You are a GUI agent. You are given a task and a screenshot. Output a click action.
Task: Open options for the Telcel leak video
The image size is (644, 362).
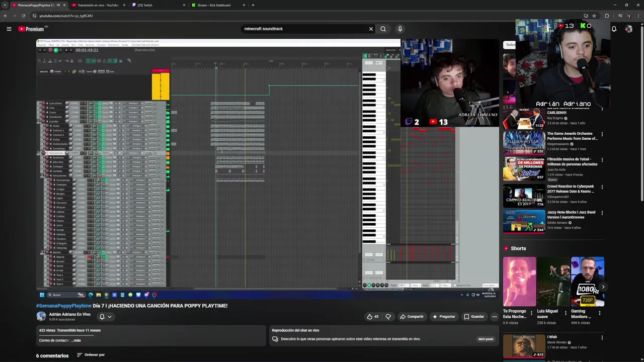[602, 160]
